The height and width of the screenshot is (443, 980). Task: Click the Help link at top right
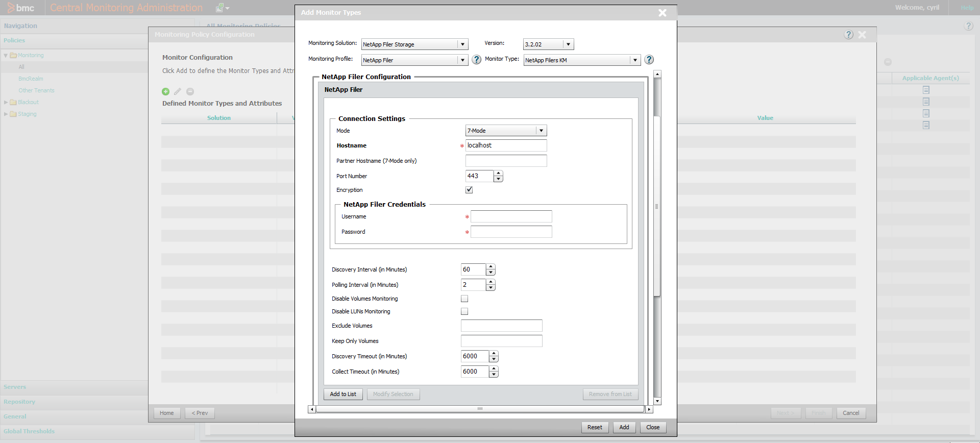point(967,8)
